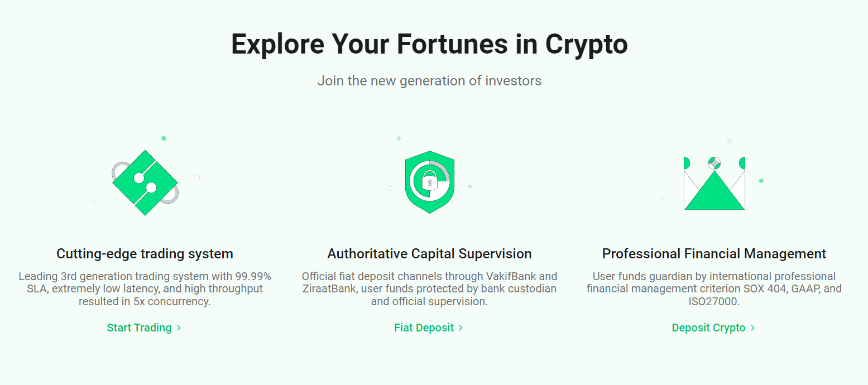The height and width of the screenshot is (385, 868).
Task: Click the small green square above trading icon
Action: [164, 138]
